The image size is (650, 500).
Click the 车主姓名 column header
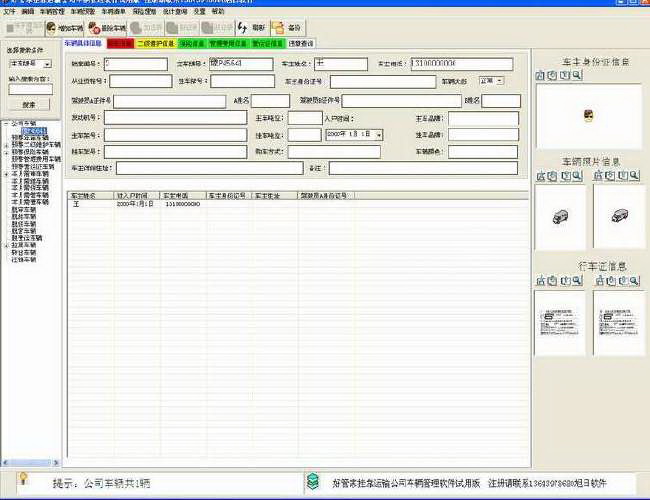tap(90, 195)
